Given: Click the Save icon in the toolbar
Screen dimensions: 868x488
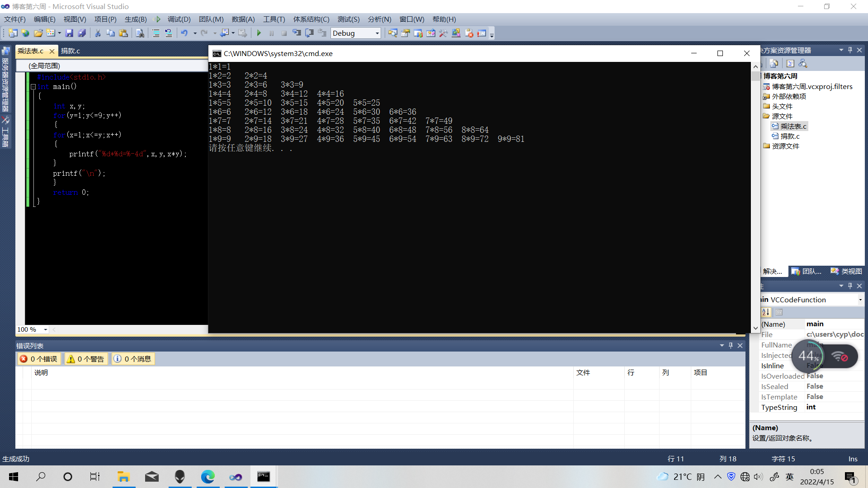Looking at the screenshot, I should coord(69,33).
